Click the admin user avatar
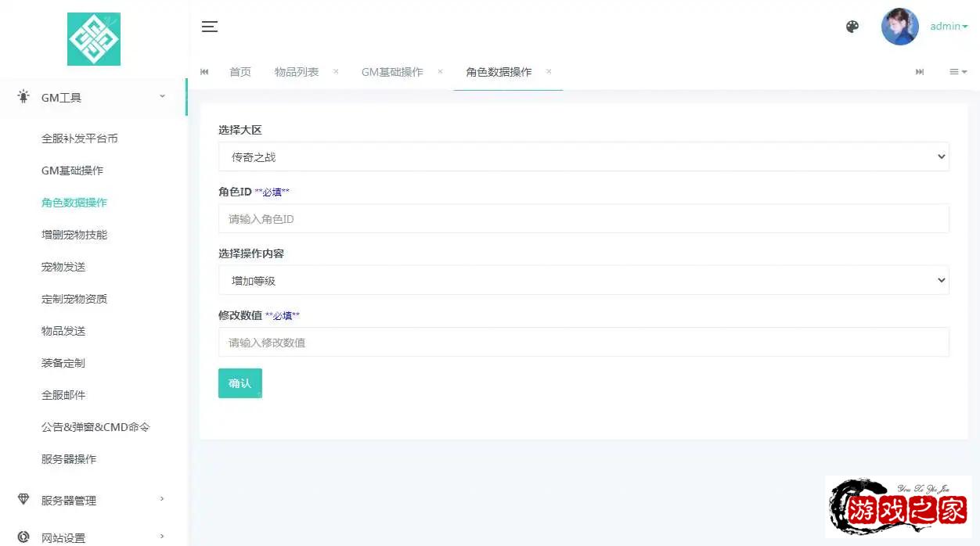This screenshot has width=980, height=546. [899, 27]
